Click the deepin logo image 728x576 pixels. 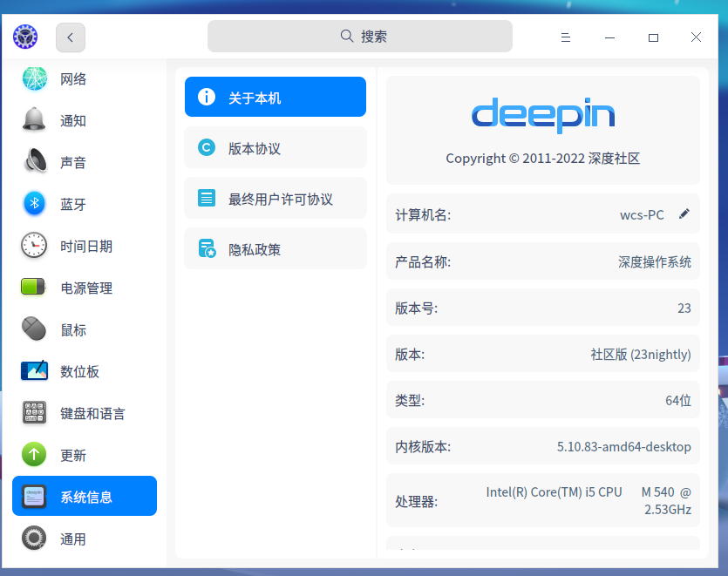542,115
